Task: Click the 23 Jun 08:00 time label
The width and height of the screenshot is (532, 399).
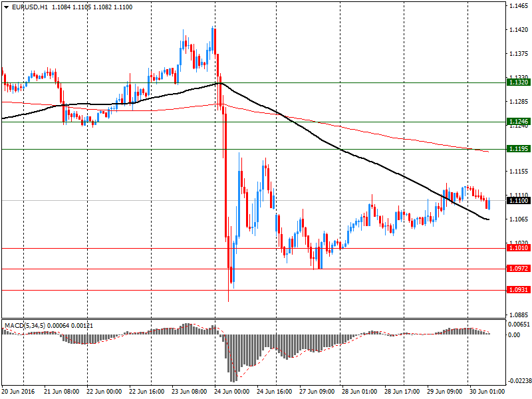Action: coord(189,392)
